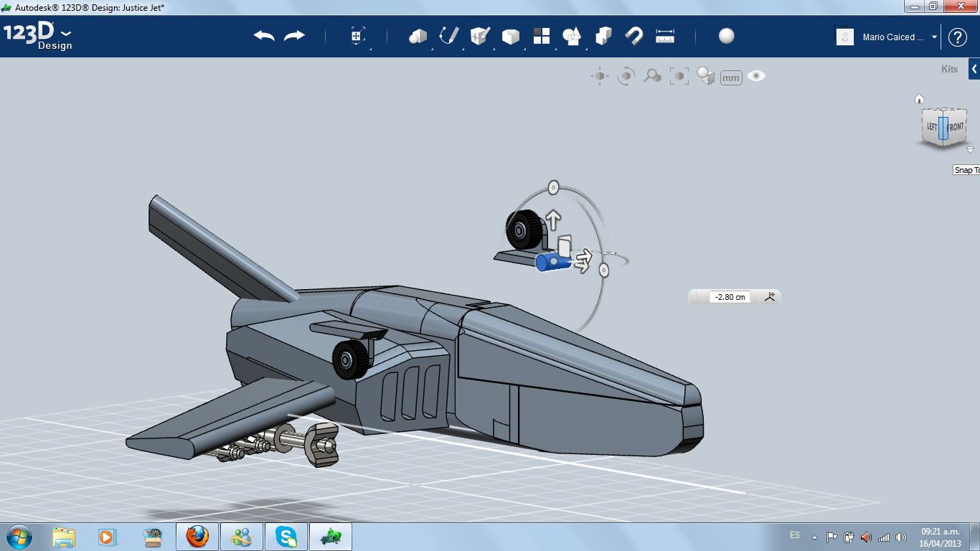Viewport: 980px width, 551px height.
Task: Select the Combine tool
Action: (x=603, y=36)
